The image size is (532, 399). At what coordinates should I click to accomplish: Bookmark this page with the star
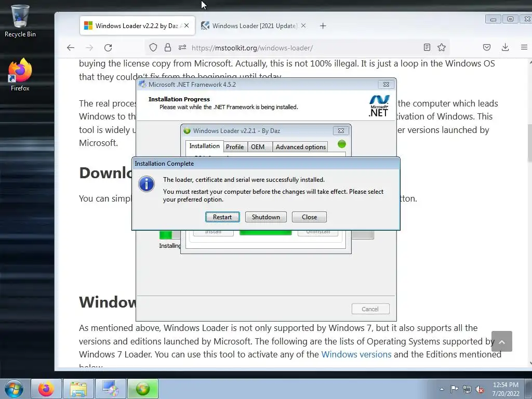pyautogui.click(x=442, y=47)
